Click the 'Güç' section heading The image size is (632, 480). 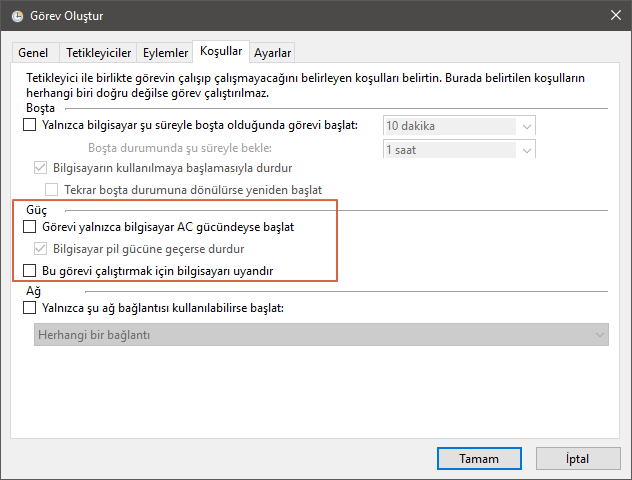[36, 210]
